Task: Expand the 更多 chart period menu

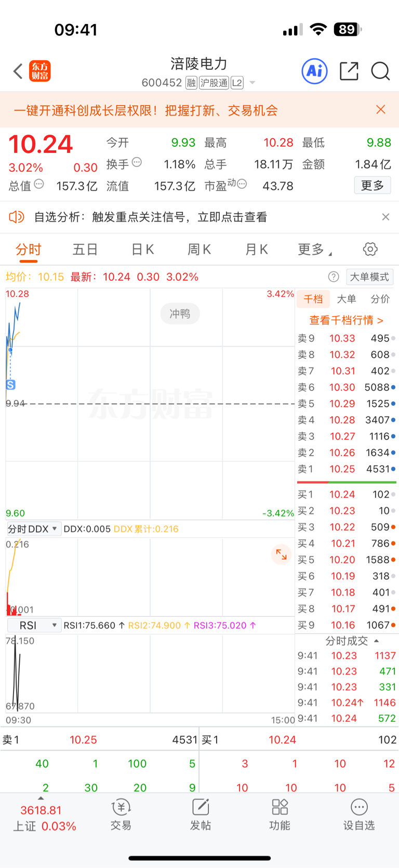Action: 315,250
